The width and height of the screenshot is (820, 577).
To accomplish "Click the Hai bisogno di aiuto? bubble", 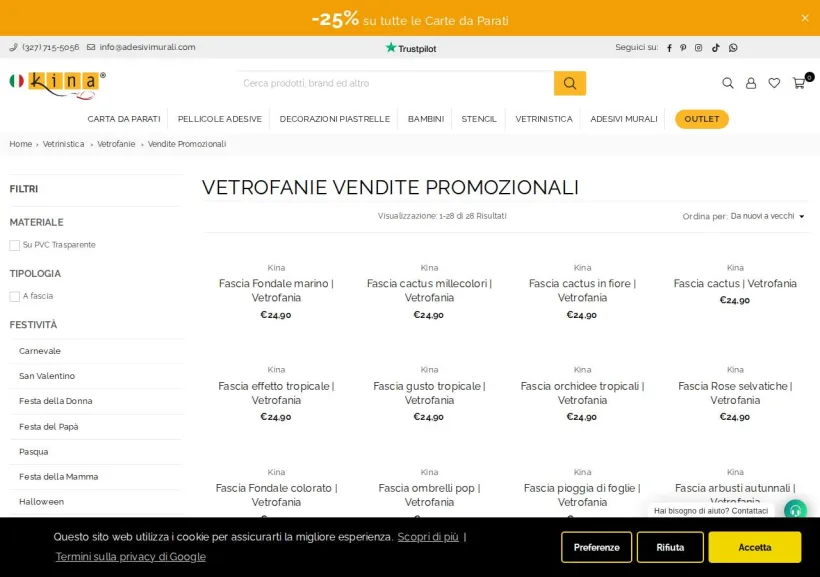I will click(x=711, y=511).
